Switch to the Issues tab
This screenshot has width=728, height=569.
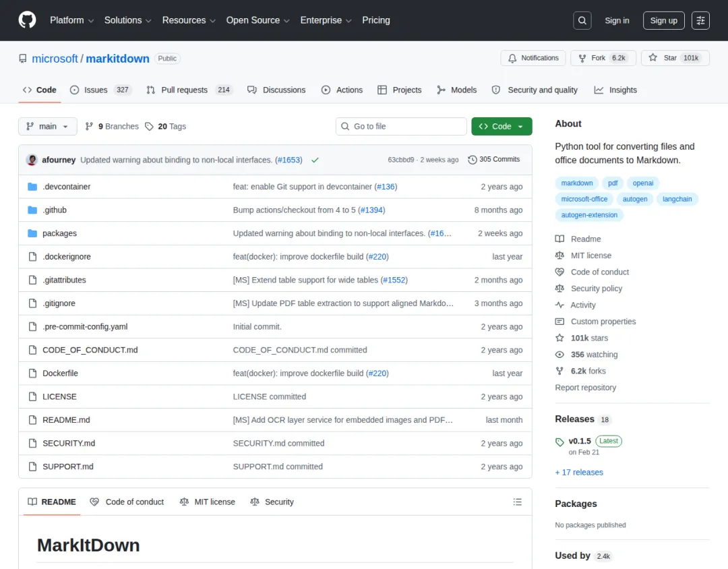point(100,90)
